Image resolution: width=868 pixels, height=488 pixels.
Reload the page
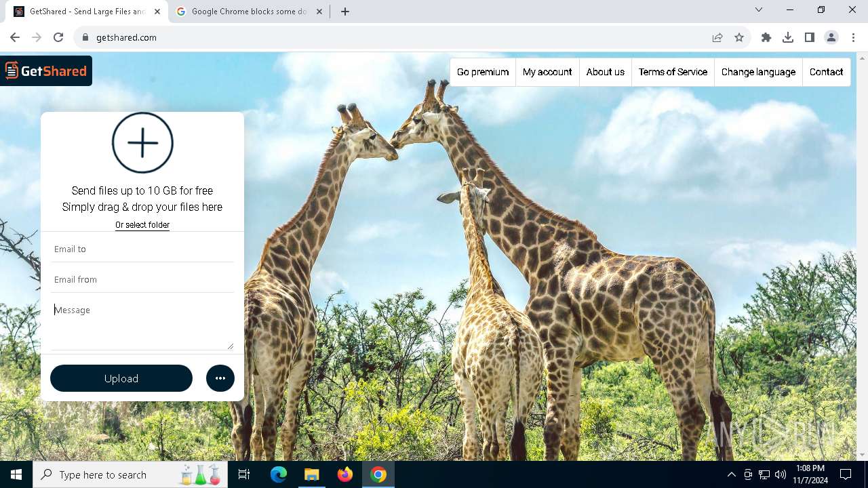click(x=58, y=37)
